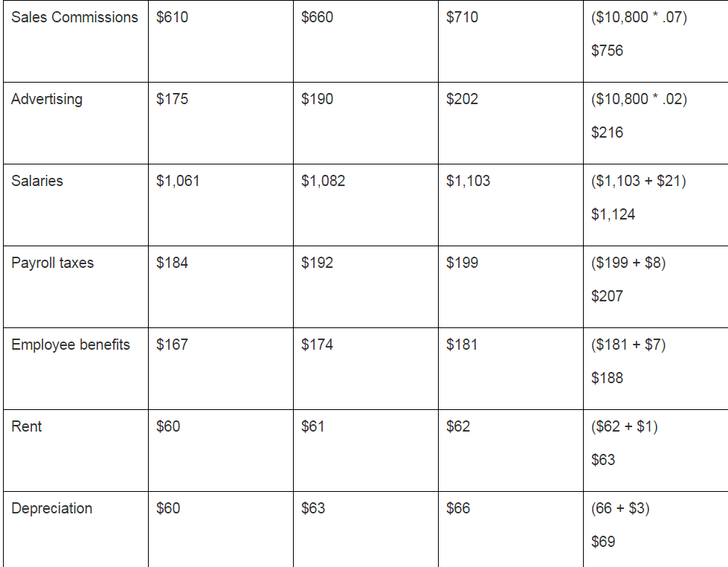Click the Salaries row label
Viewport: 728px width, 567px height.
37,181
